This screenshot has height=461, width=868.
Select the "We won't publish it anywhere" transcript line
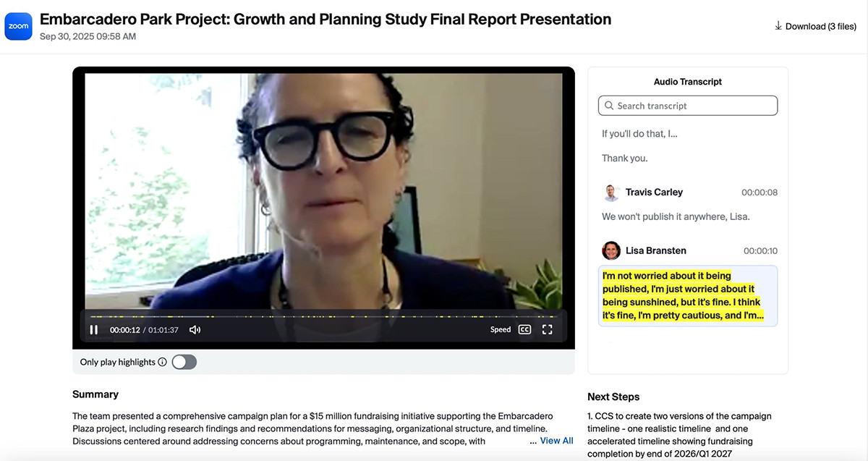coord(676,216)
